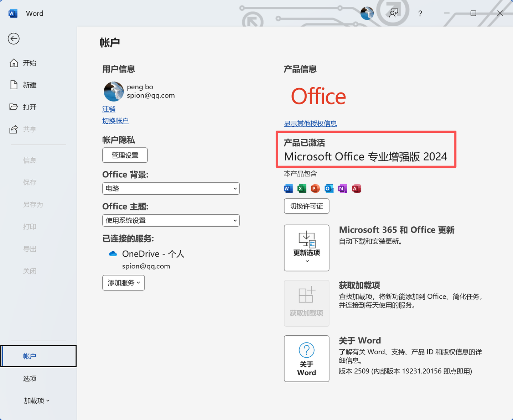Image resolution: width=513 pixels, height=420 pixels.
Task: Click the 获取加载项 button
Action: point(306,303)
